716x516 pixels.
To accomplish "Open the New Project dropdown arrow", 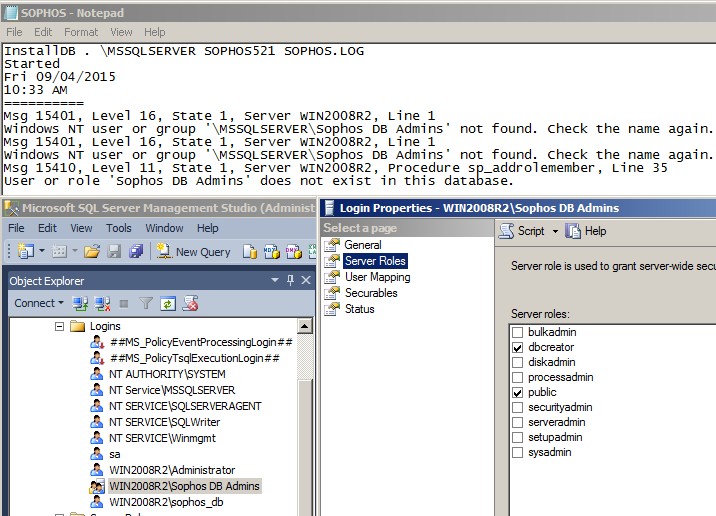I will [x=42, y=250].
